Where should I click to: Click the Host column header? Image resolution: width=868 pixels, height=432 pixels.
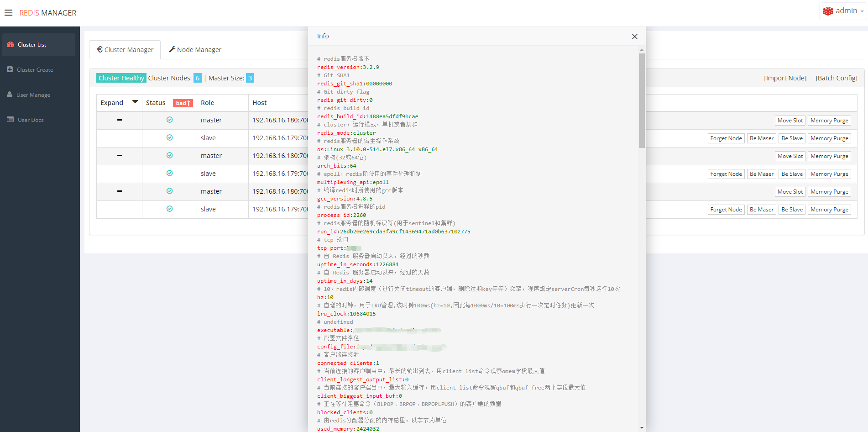point(260,103)
